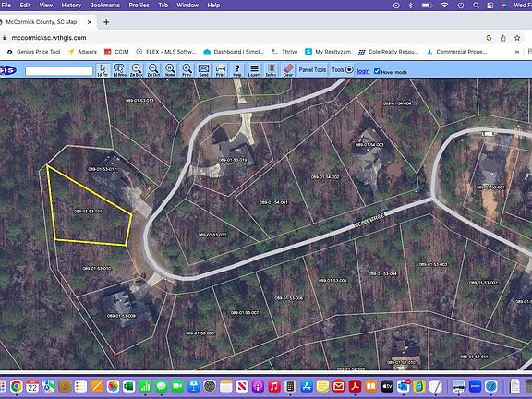Open Messages from the Dock
This screenshot has width=532, height=399.
tap(161, 386)
